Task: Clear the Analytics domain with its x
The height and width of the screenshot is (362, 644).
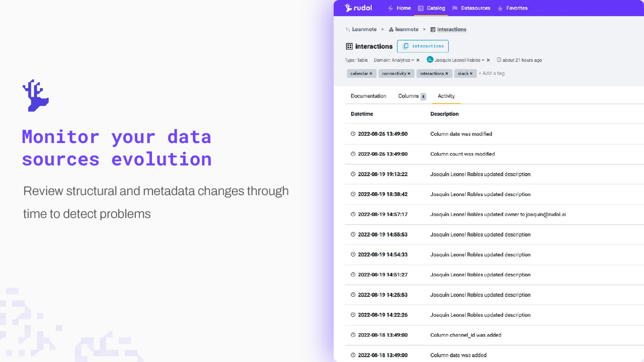Action: click(x=418, y=60)
